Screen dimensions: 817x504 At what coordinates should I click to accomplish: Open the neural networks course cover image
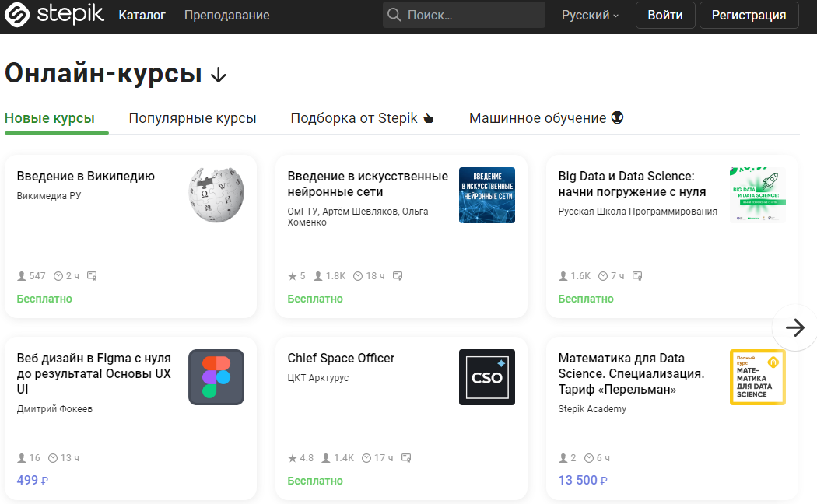click(x=486, y=195)
